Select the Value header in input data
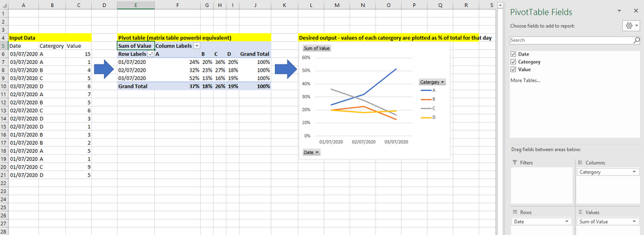Screen dimensions: 644x235 pos(78,46)
